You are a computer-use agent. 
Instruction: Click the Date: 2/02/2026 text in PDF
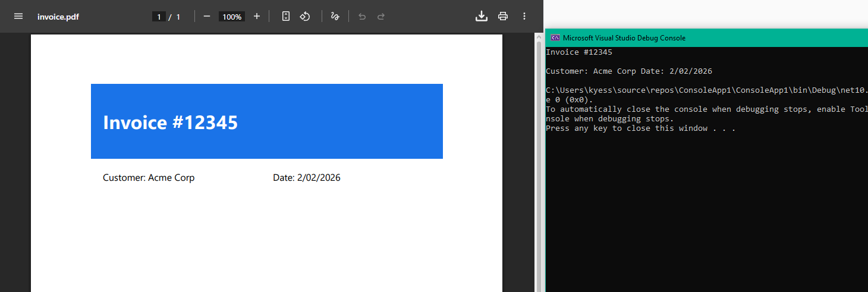pos(307,177)
